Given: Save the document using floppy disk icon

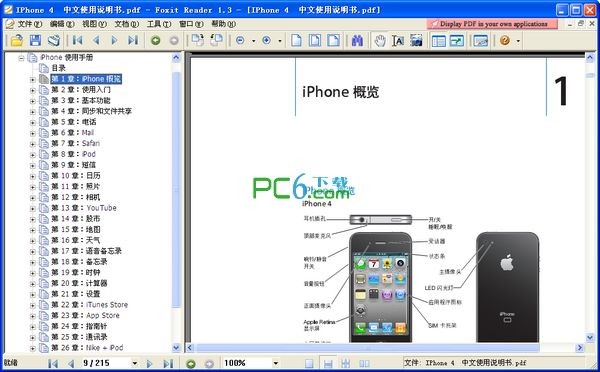Looking at the screenshot, I should tap(35, 41).
